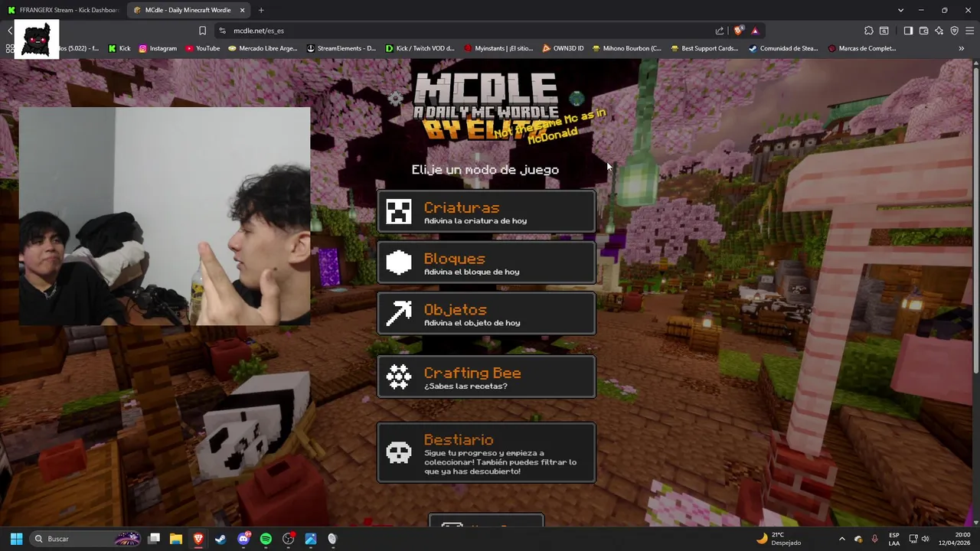
Task: Open the Best Support Cards bookmark
Action: [704, 48]
